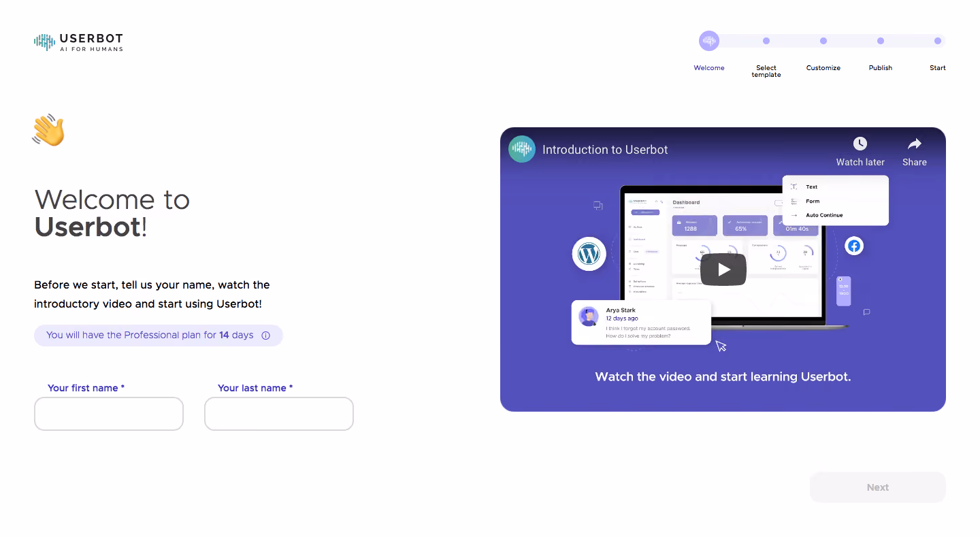Image resolution: width=980 pixels, height=537 pixels.
Task: Click the Start step label
Action: pyautogui.click(x=938, y=68)
